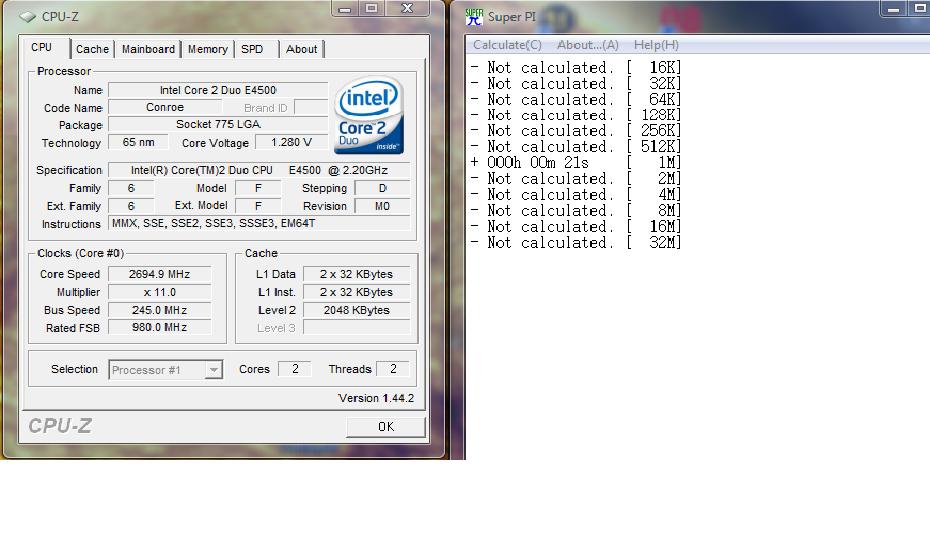Click the Revision value M0
Screen dimensions: 930x557
tap(382, 206)
